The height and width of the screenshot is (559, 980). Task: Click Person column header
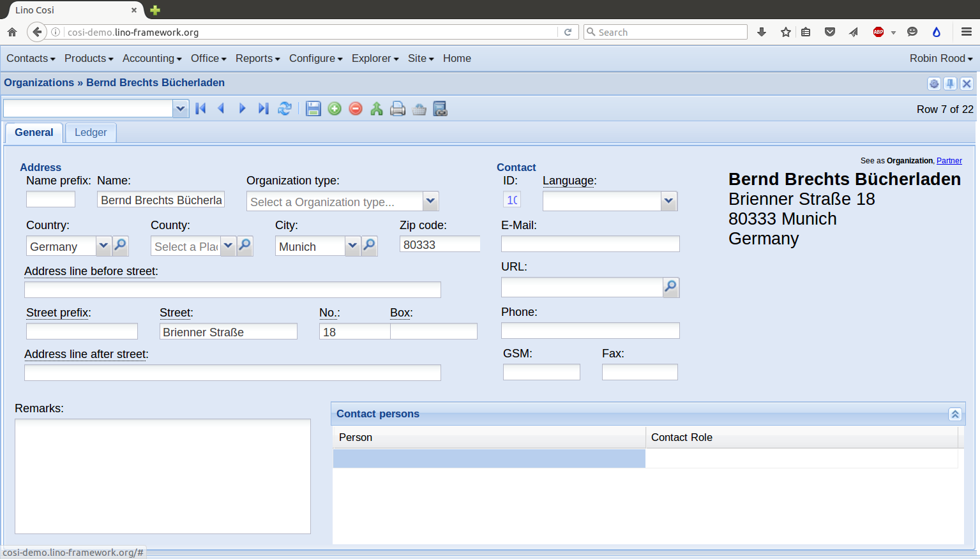pyautogui.click(x=489, y=437)
